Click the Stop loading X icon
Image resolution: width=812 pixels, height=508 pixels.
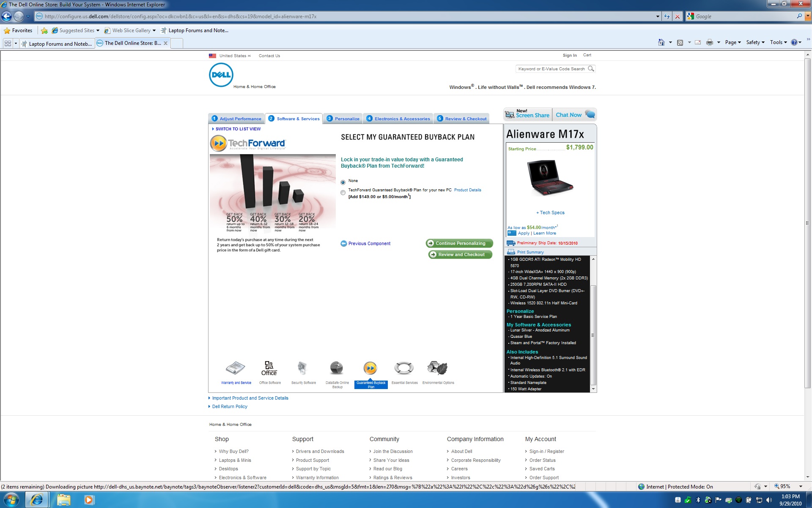coord(678,17)
